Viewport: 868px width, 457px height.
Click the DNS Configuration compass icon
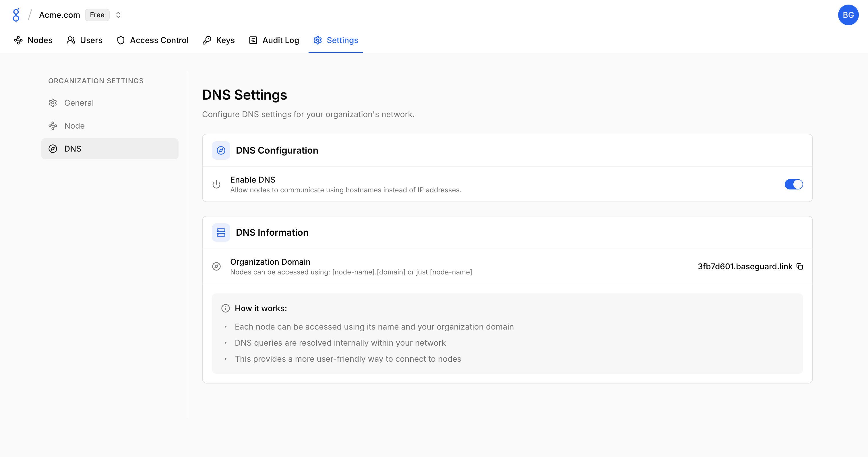(221, 150)
